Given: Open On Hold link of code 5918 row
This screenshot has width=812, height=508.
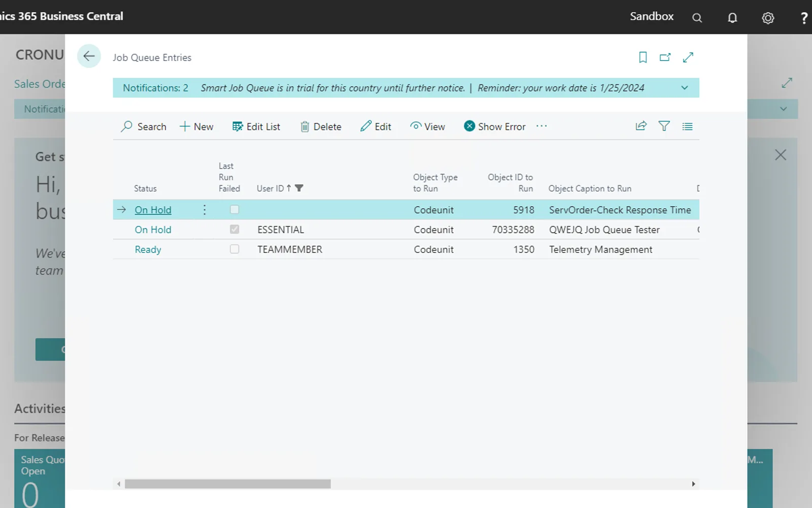Looking at the screenshot, I should click(153, 210).
